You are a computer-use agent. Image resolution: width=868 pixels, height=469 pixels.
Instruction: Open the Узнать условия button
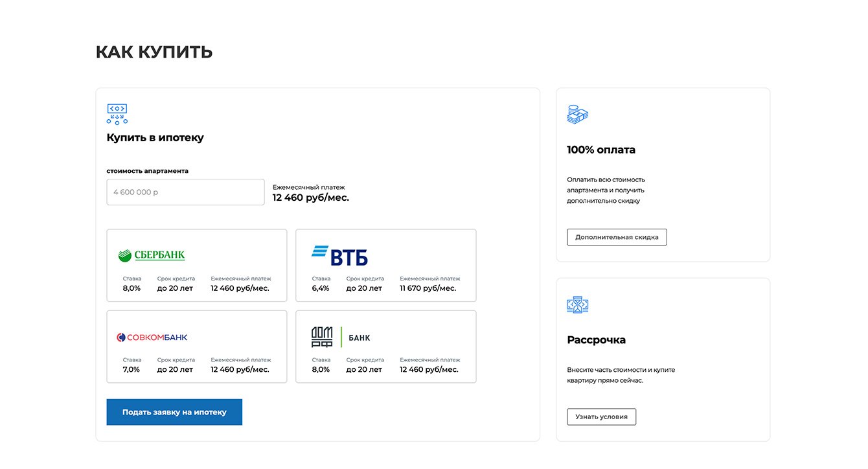[601, 417]
